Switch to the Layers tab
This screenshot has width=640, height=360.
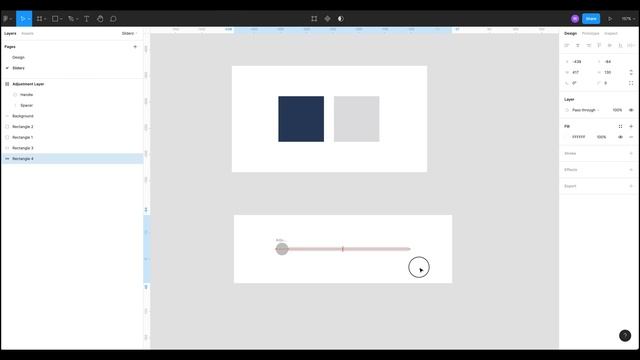coord(10,33)
